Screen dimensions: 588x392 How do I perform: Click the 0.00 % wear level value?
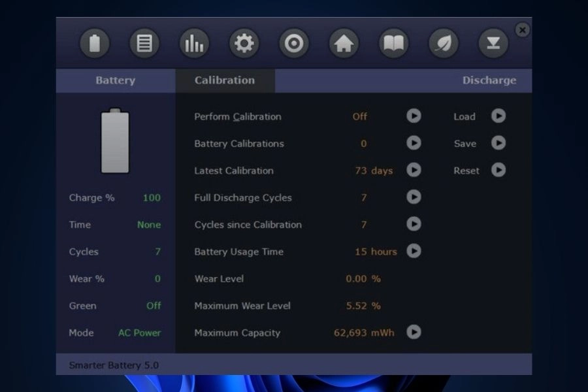pyautogui.click(x=363, y=279)
